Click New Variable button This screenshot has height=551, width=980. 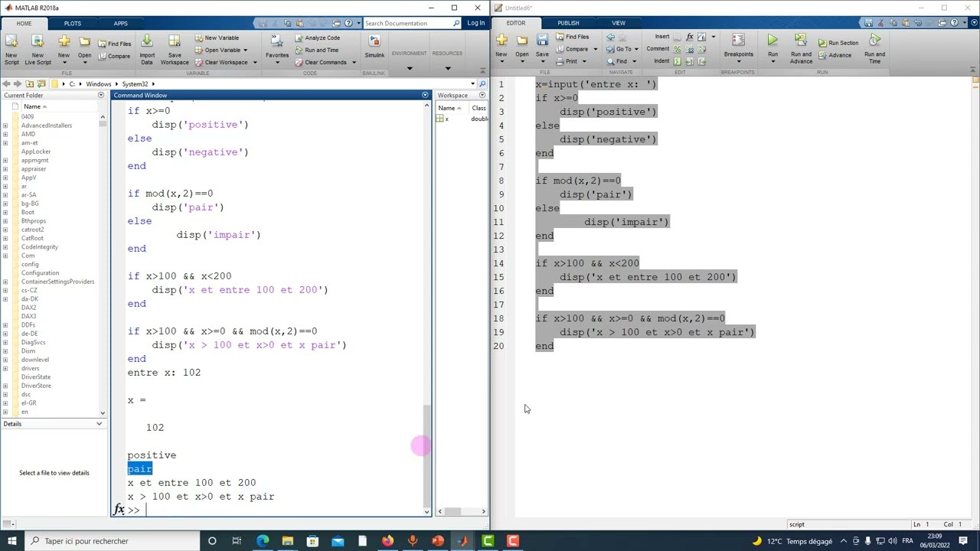pyautogui.click(x=217, y=37)
